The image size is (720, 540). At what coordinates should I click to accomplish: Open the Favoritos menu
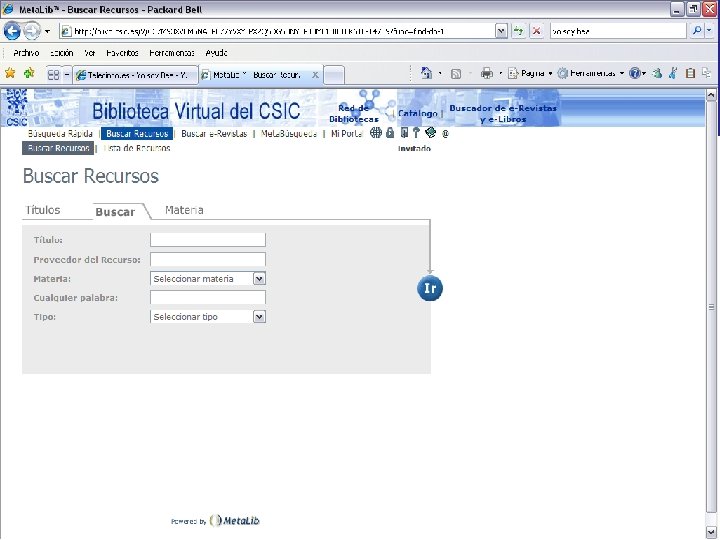(122, 53)
